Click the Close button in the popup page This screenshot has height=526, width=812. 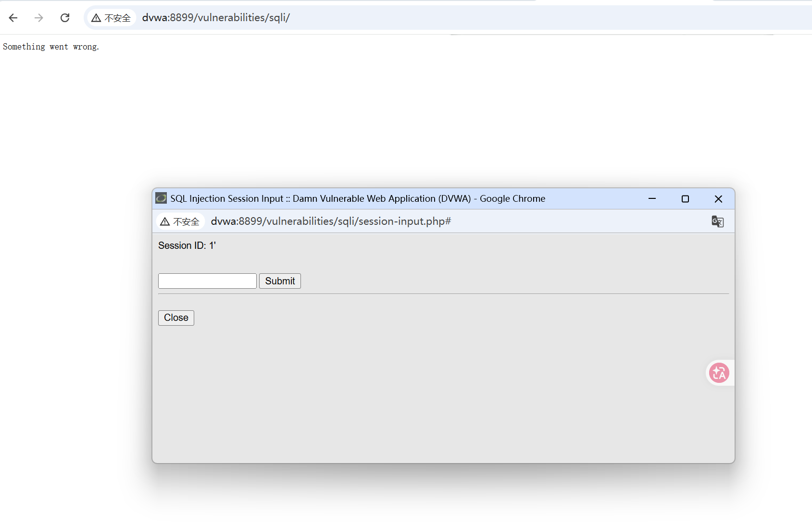click(176, 318)
